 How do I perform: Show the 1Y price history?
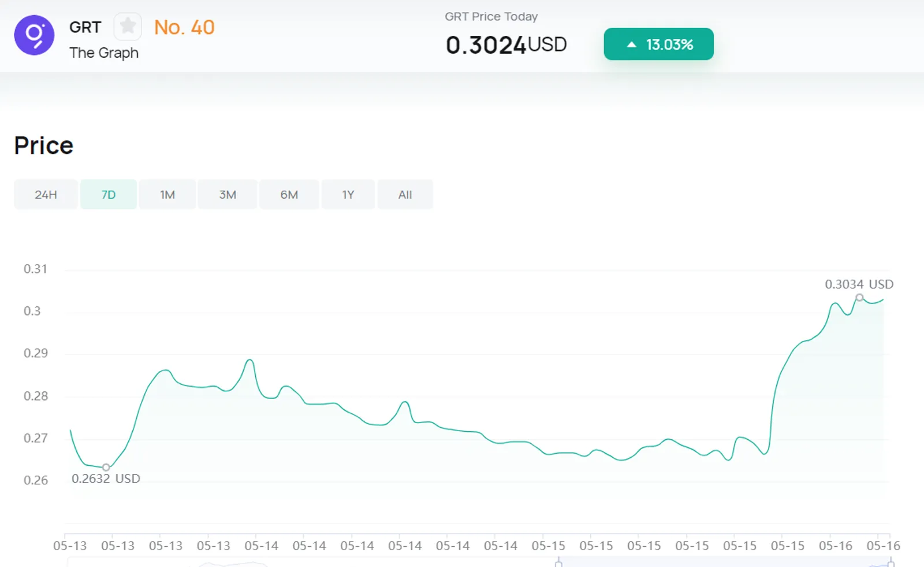[x=348, y=195]
